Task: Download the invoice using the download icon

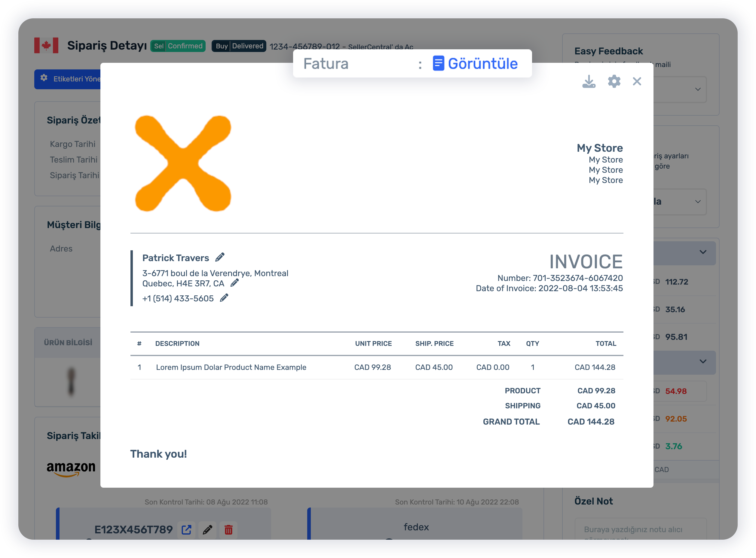Action: coord(589,81)
